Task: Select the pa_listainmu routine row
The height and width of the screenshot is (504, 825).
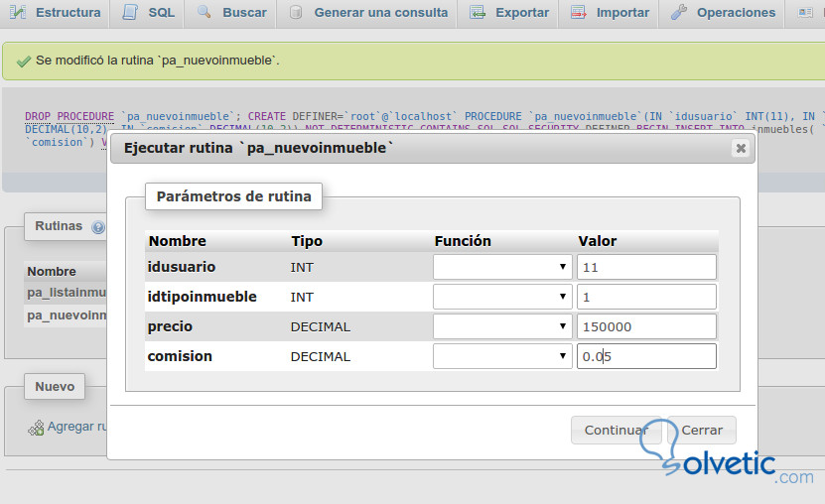Action: 67,293
